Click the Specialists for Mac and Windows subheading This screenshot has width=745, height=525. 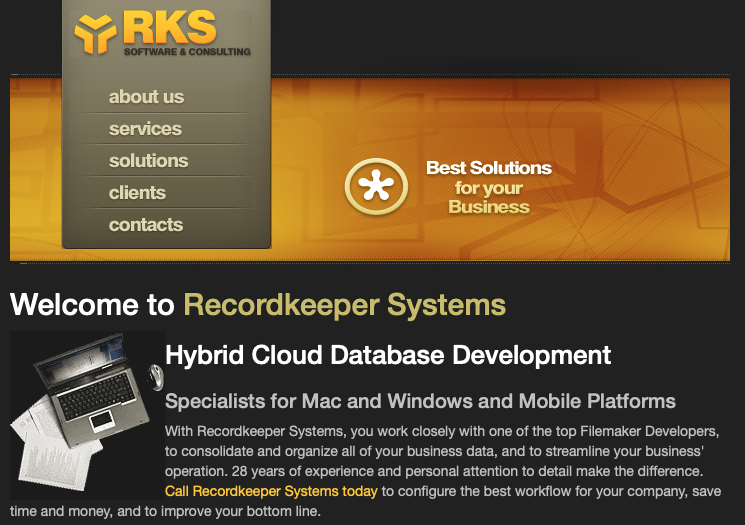click(x=420, y=401)
